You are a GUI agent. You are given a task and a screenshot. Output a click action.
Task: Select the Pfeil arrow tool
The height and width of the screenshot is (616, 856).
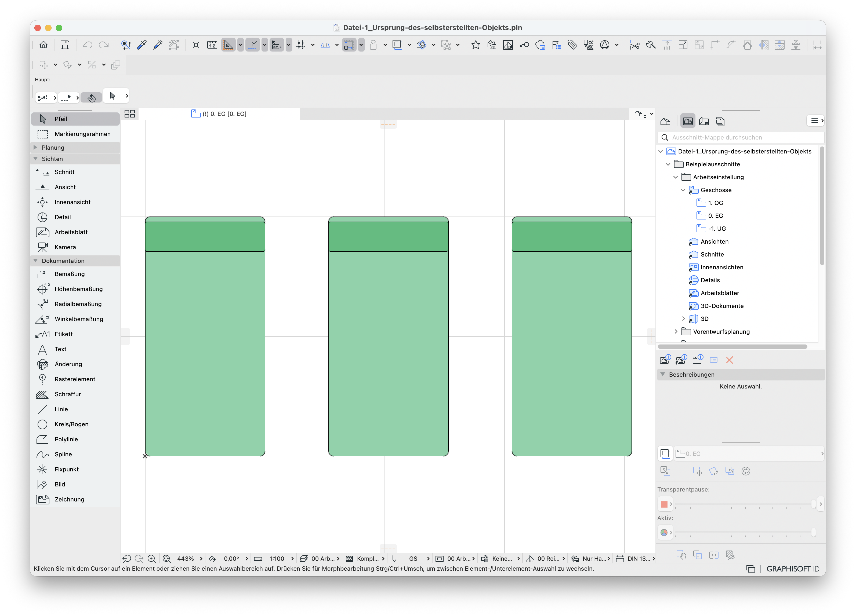click(75, 119)
